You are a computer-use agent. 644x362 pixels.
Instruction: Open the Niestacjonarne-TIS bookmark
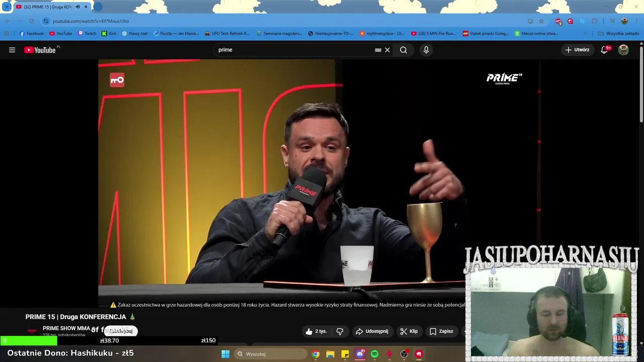point(331,34)
